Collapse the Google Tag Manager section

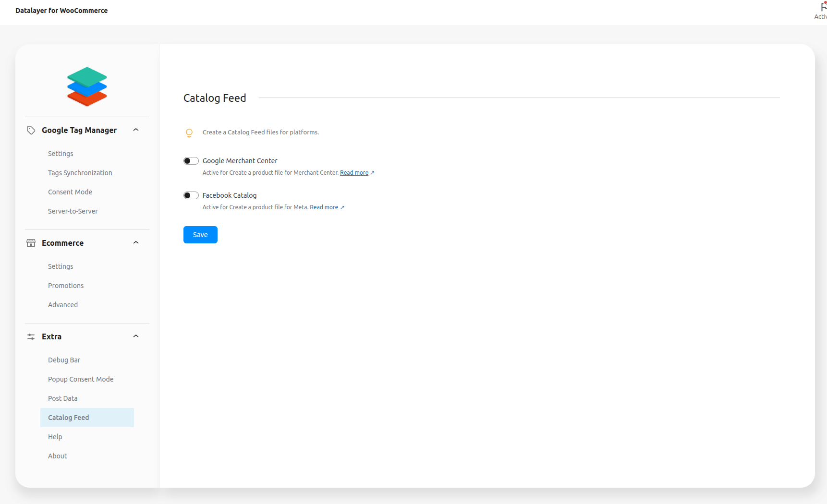coord(136,130)
